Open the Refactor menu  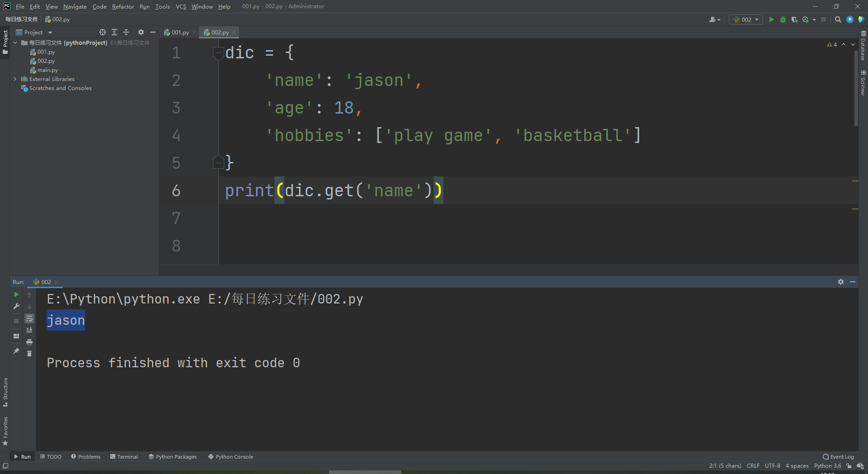(123, 6)
